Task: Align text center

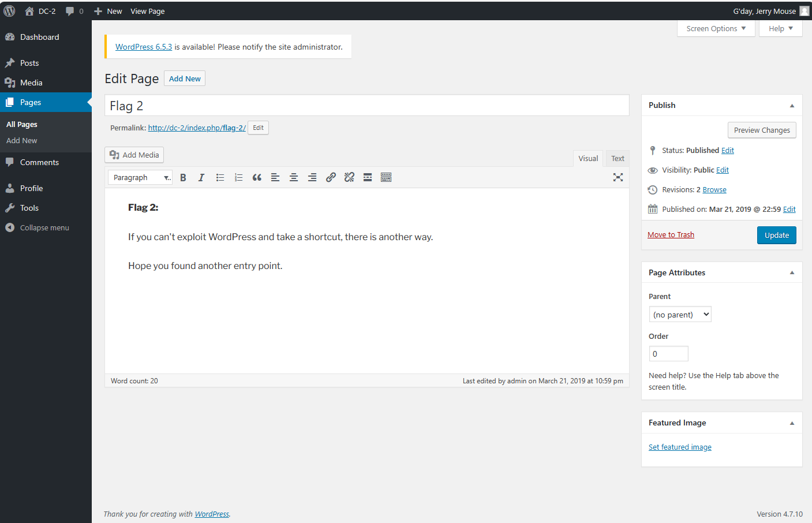Action: [294, 177]
